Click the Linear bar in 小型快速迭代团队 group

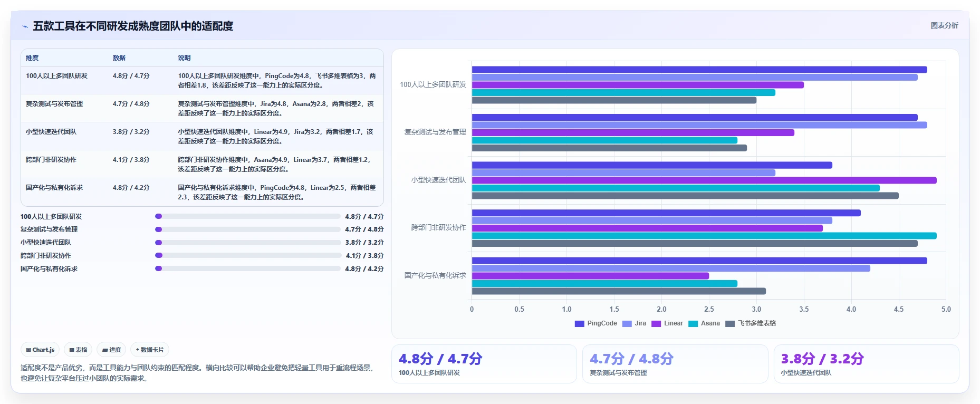[x=704, y=180]
